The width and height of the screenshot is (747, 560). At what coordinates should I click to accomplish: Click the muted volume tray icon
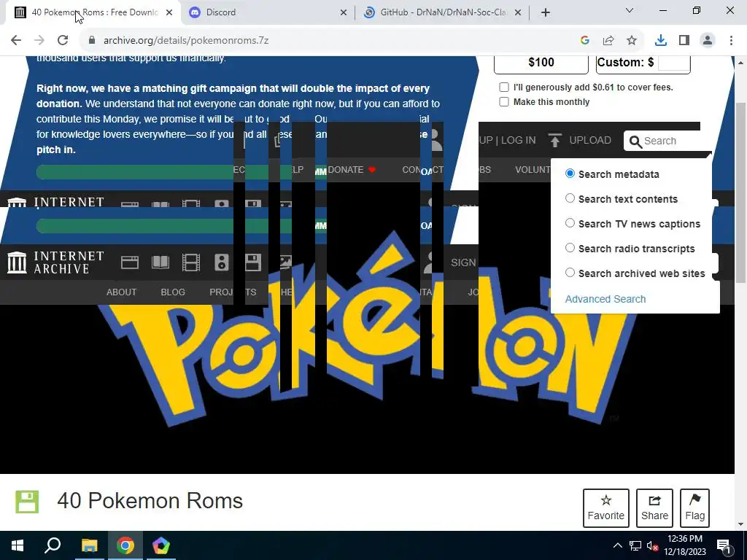coord(652,545)
